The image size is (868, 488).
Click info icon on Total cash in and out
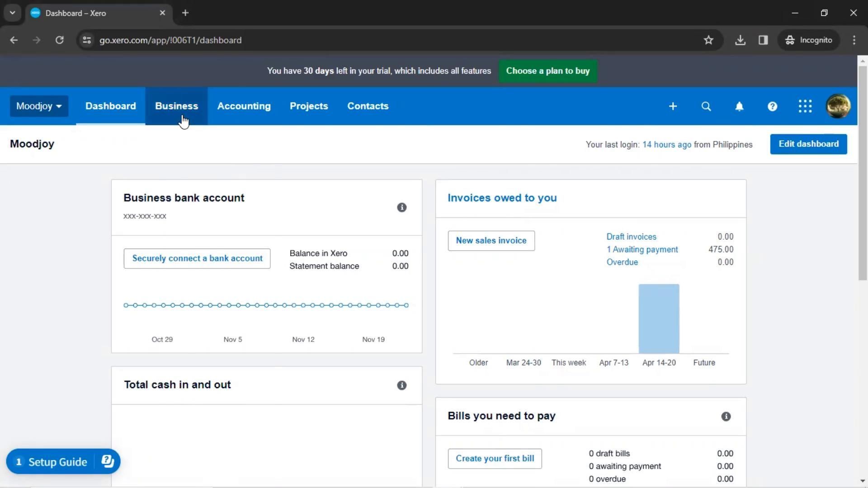click(401, 385)
